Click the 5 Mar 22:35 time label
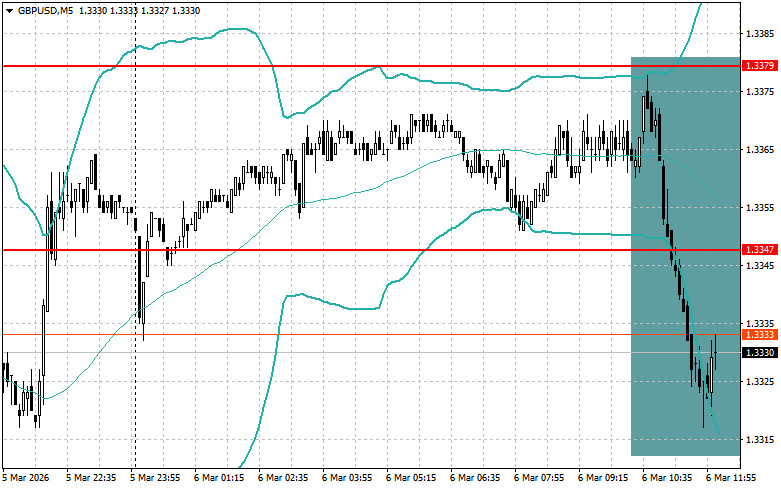781x489 pixels. coord(91,478)
